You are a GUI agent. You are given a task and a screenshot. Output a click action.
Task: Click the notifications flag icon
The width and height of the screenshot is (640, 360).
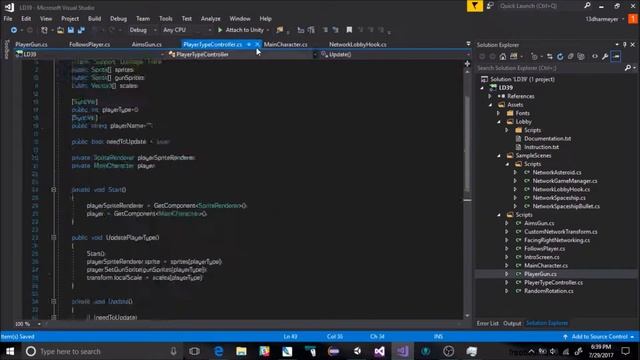point(475,6)
